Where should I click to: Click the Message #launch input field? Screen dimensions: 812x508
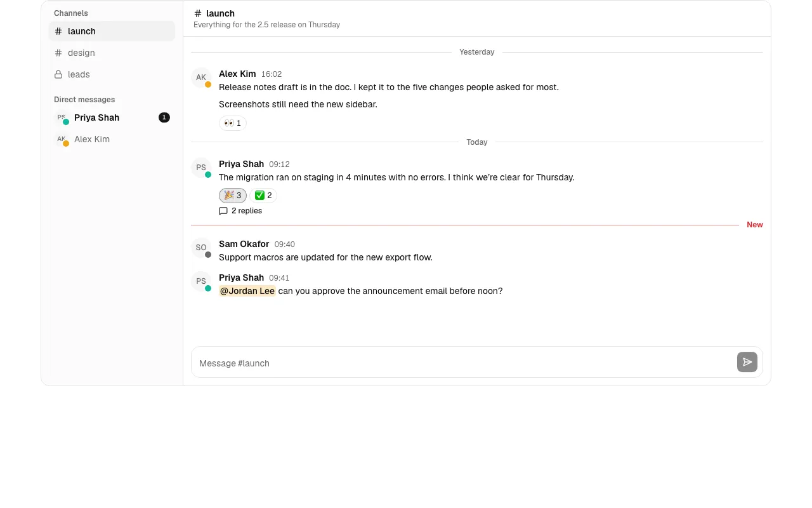(464, 363)
